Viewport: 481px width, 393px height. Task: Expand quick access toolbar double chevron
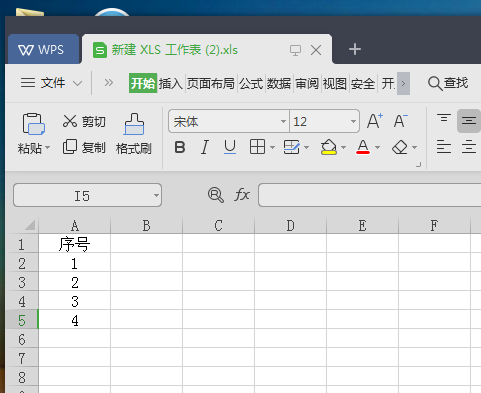click(x=109, y=83)
